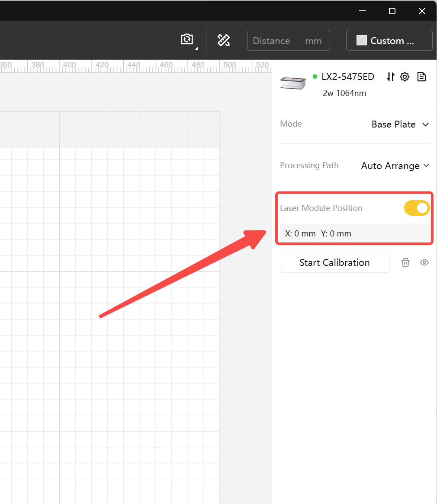Screen dimensions: 437x504
Task: Click the gray material swatch beside Custom
Action: [x=361, y=41]
